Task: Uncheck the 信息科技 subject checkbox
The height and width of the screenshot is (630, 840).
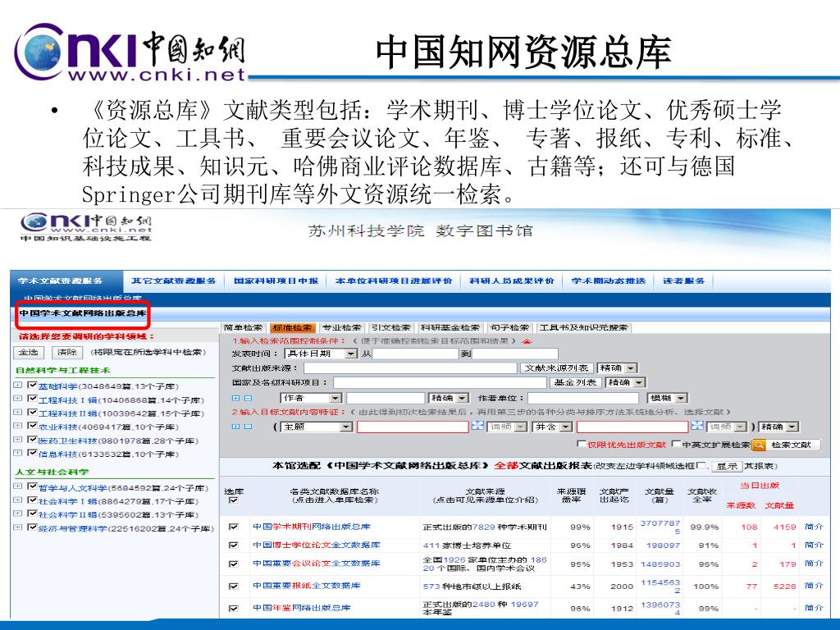Action: click(32, 453)
